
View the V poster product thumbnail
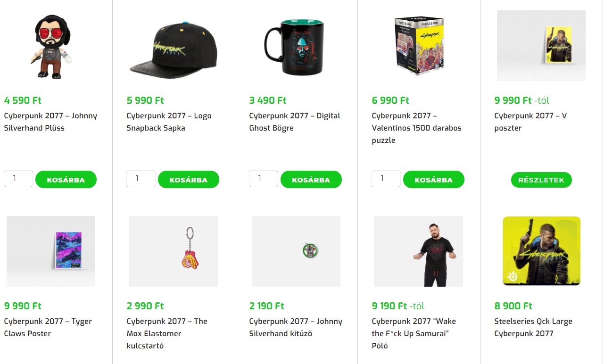tap(541, 46)
